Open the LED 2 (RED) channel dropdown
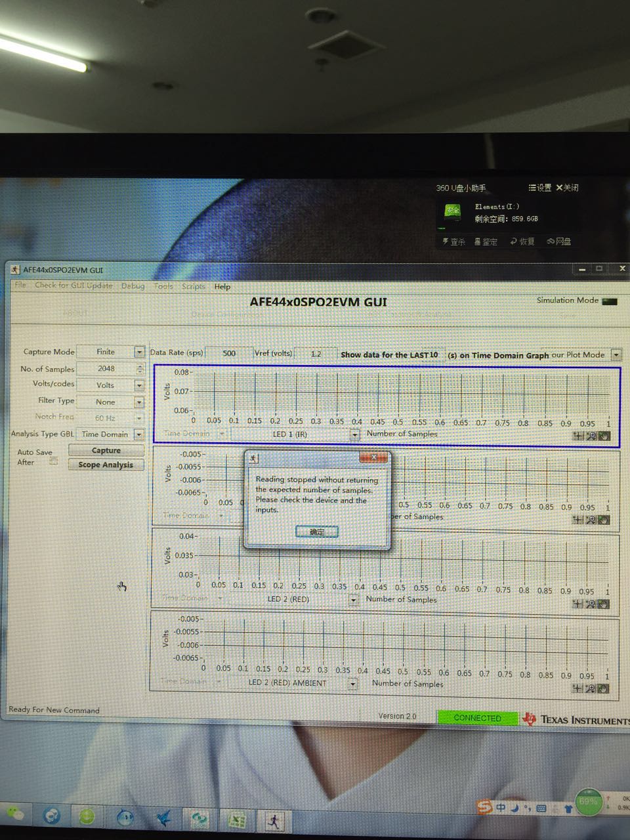Viewport: 630px width, 840px height. click(353, 599)
